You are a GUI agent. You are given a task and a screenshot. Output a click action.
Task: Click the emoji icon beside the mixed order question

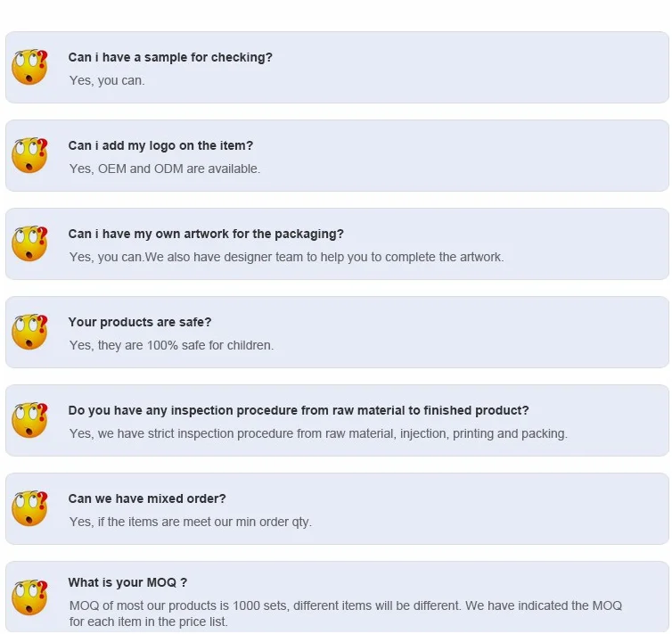coord(29,509)
